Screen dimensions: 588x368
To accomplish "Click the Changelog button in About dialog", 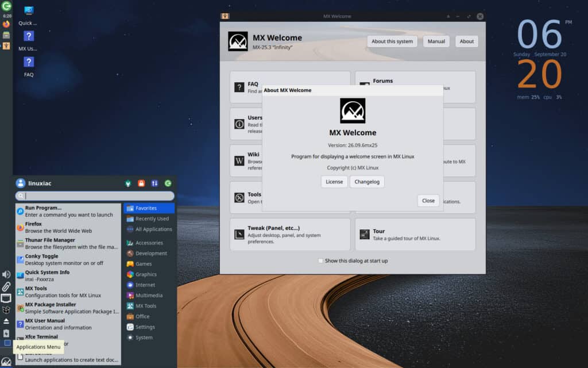I will [x=367, y=182].
